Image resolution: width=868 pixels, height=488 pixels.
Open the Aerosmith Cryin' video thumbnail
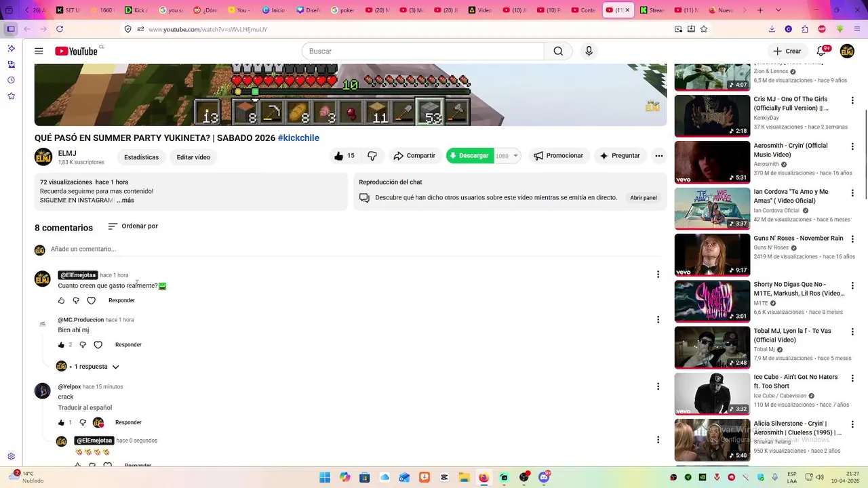[712, 161]
